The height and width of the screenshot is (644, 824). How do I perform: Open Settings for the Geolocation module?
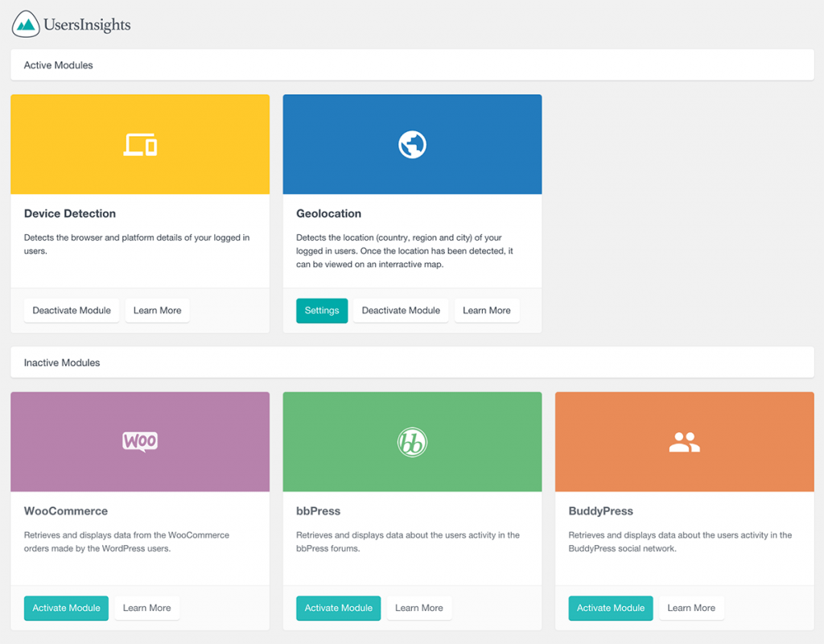click(x=321, y=310)
